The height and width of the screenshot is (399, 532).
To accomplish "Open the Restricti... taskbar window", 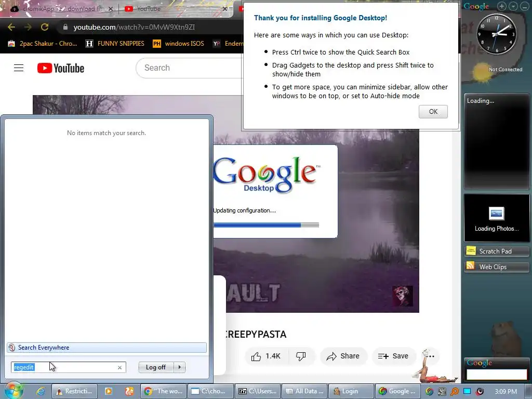I will click(x=74, y=391).
